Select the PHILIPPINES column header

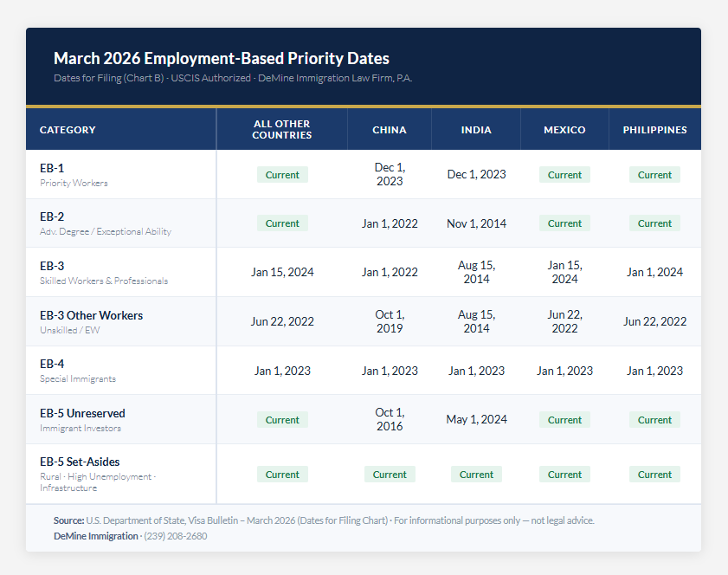(654, 130)
